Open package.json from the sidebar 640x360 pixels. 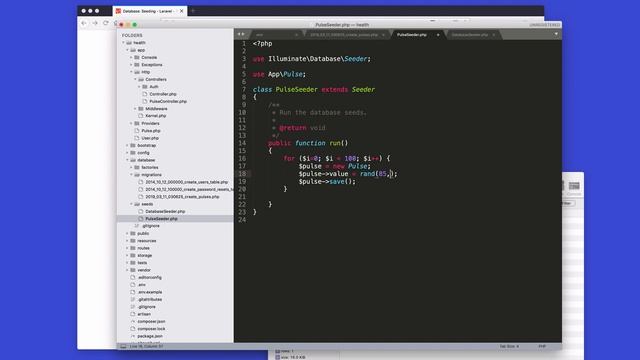tap(150, 336)
